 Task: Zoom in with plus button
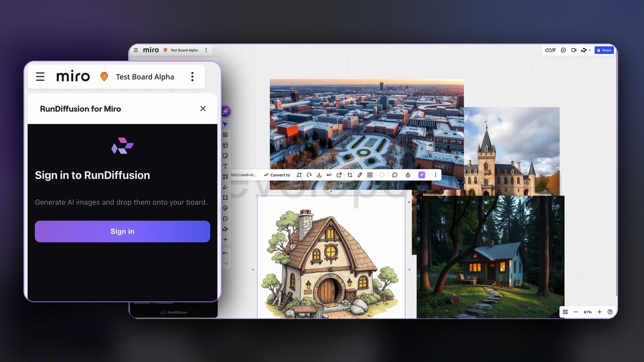point(600,312)
